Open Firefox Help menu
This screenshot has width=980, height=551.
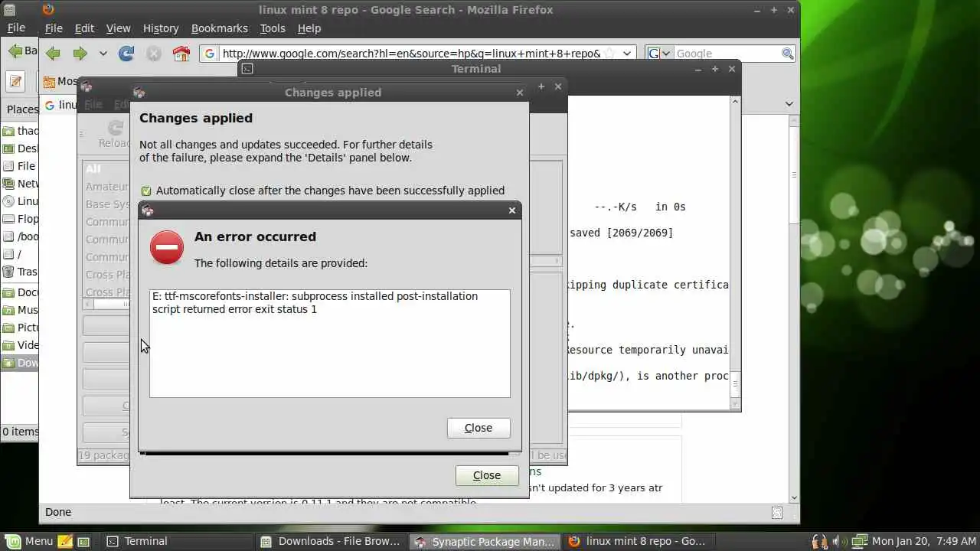pyautogui.click(x=309, y=28)
